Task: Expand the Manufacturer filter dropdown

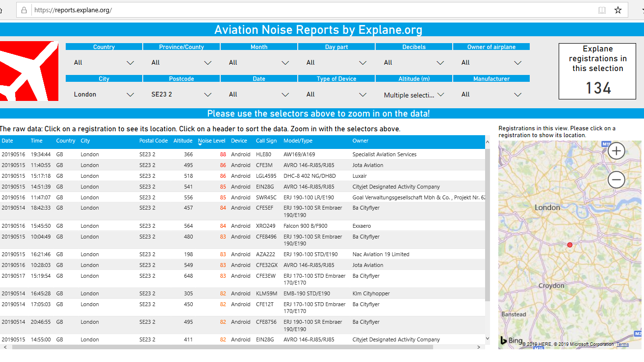Action: [x=517, y=95]
